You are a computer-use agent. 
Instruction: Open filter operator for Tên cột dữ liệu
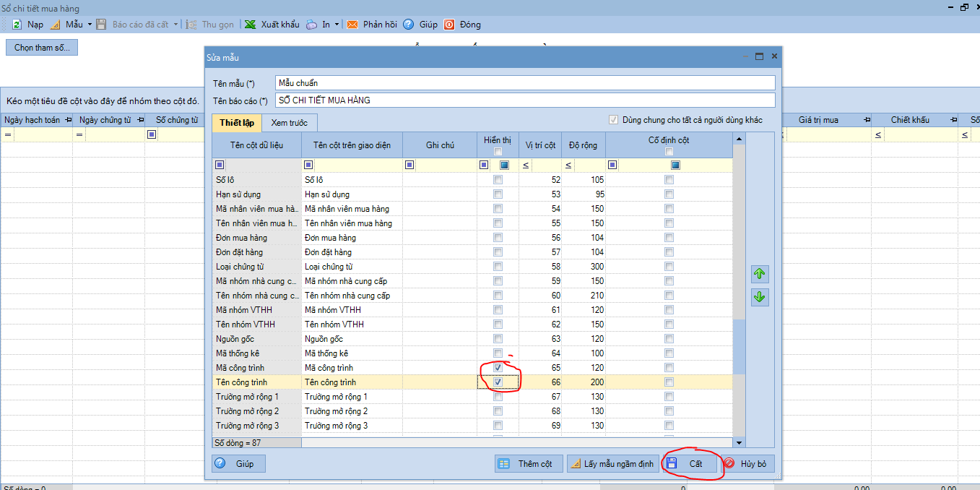point(220,166)
